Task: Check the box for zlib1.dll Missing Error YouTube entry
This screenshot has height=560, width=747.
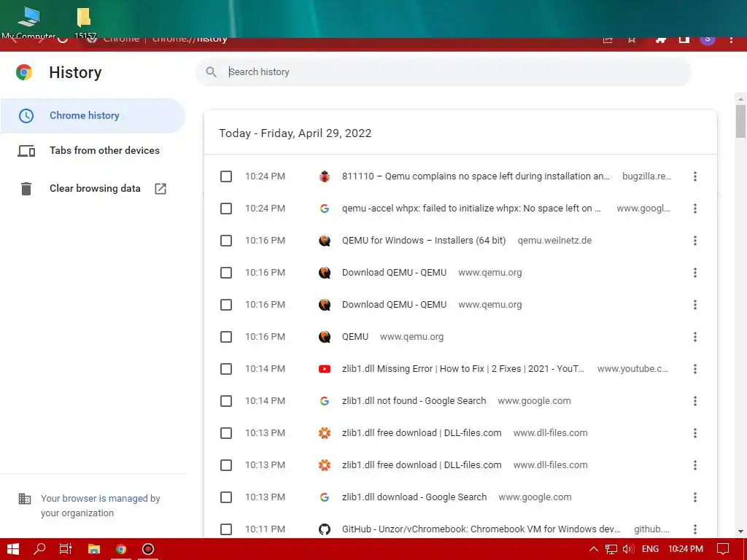Action: point(226,369)
